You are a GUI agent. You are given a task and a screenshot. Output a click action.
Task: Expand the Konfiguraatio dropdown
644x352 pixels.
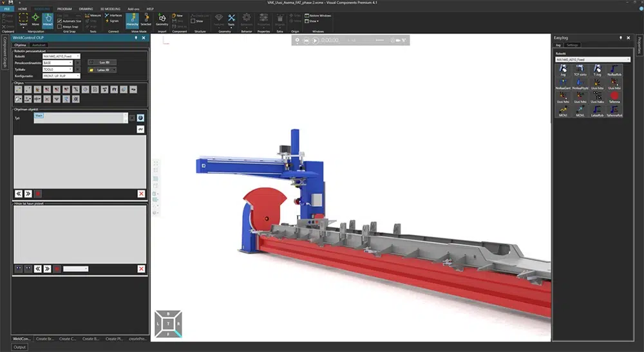61,75
